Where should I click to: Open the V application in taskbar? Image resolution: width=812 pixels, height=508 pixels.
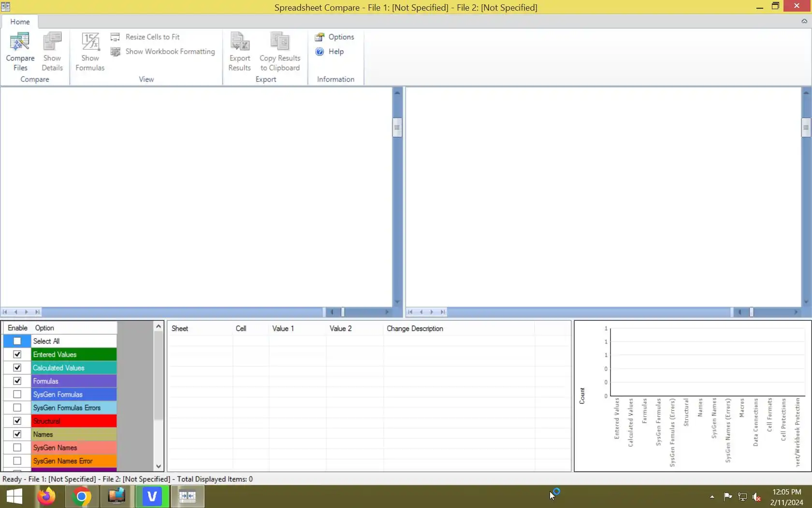coord(152,496)
